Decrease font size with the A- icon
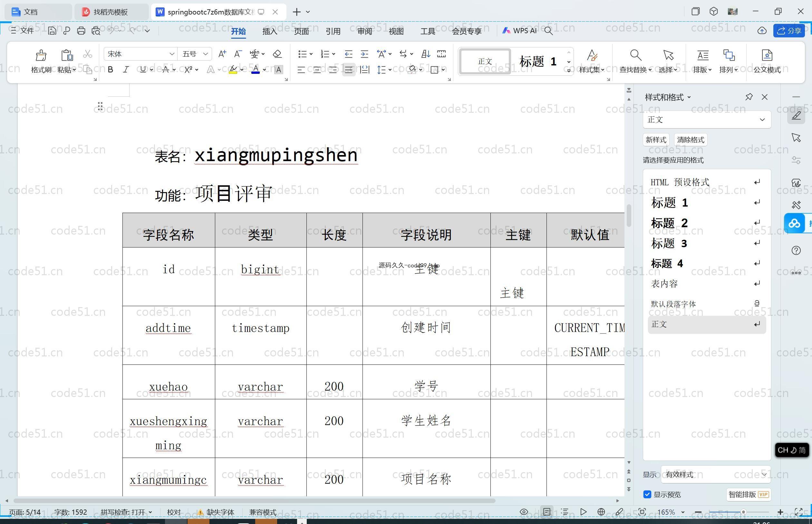The image size is (812, 524). pyautogui.click(x=238, y=54)
